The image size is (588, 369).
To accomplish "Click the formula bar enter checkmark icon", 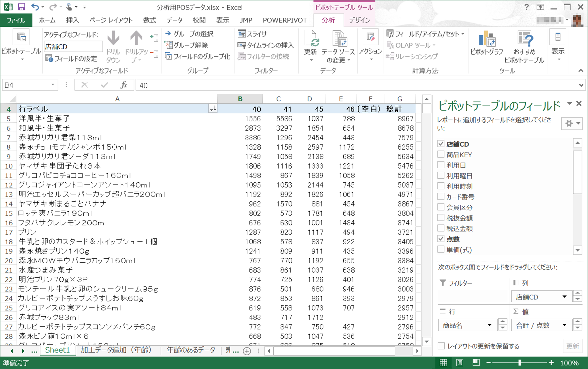I will [104, 85].
